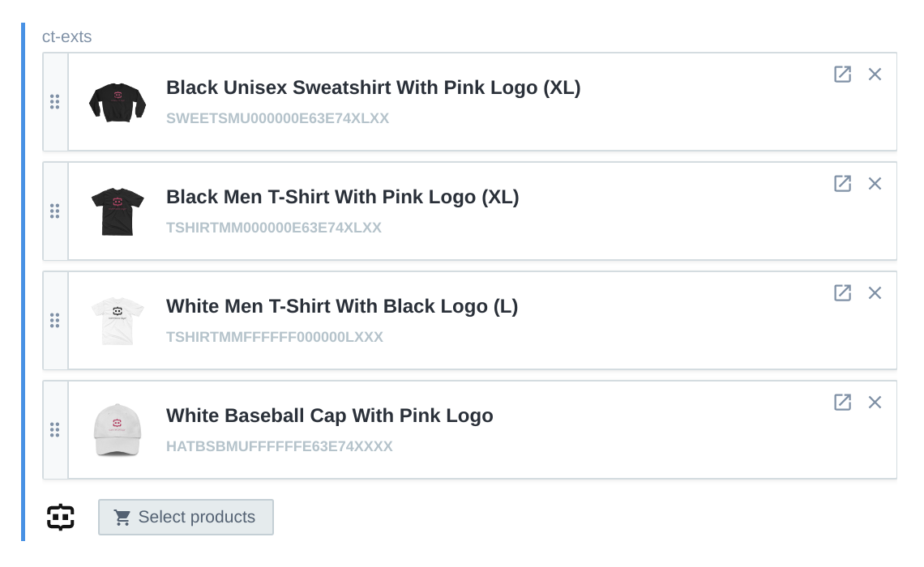Click drag handle of White Baseball Cap
924x567 pixels.
[55, 430]
